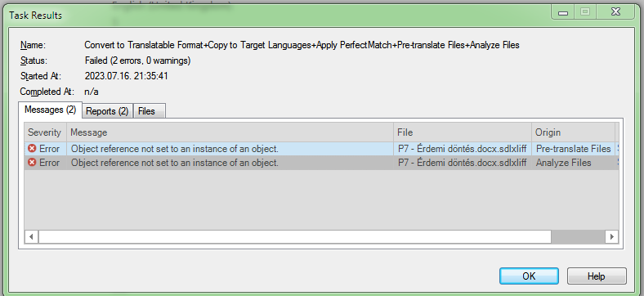
Task: Open Help for Task Results
Action: click(597, 276)
